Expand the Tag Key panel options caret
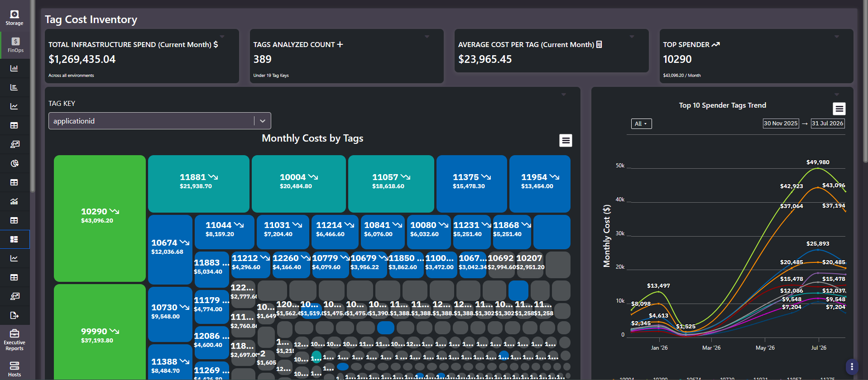The image size is (868, 380). coord(564,95)
